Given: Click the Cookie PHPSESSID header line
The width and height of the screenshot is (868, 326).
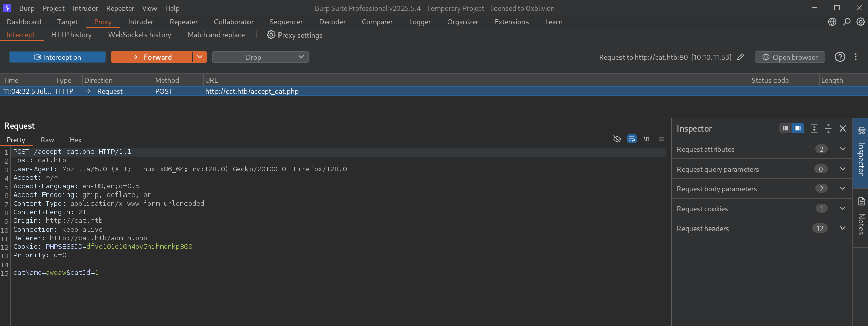Looking at the screenshot, I should tap(103, 247).
